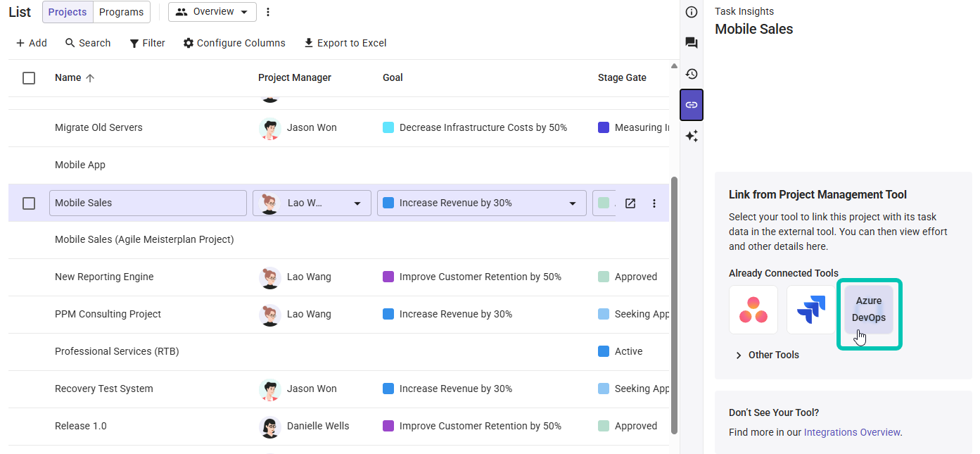Screen dimensions: 980x454
Task: Click the Name column header
Action: point(68,78)
